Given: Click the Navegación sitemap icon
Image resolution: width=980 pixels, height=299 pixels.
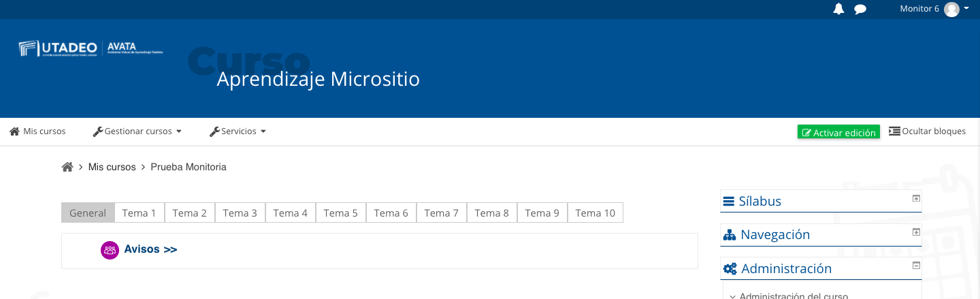Looking at the screenshot, I should coord(730,235).
